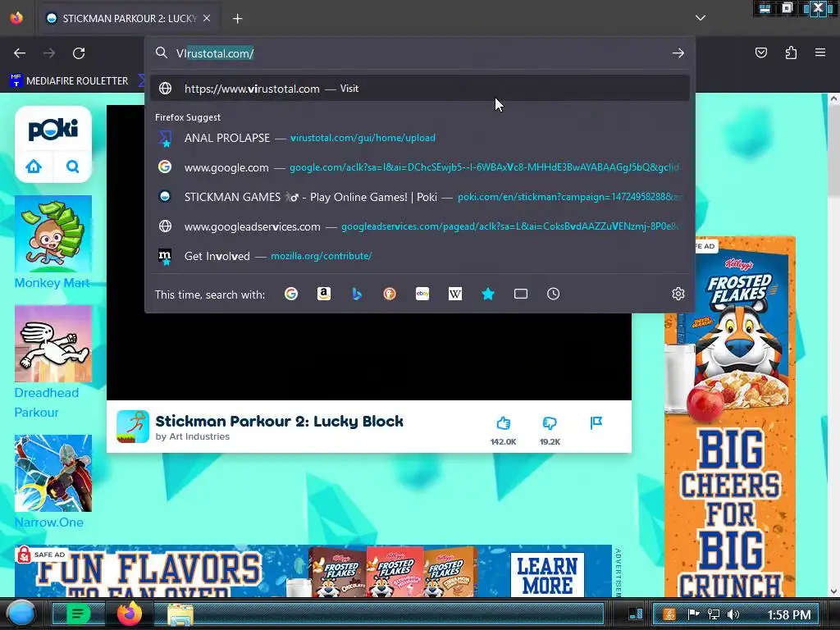Open the Monkey Mart game thumbnail
This screenshot has height=630, width=840.
(x=53, y=234)
